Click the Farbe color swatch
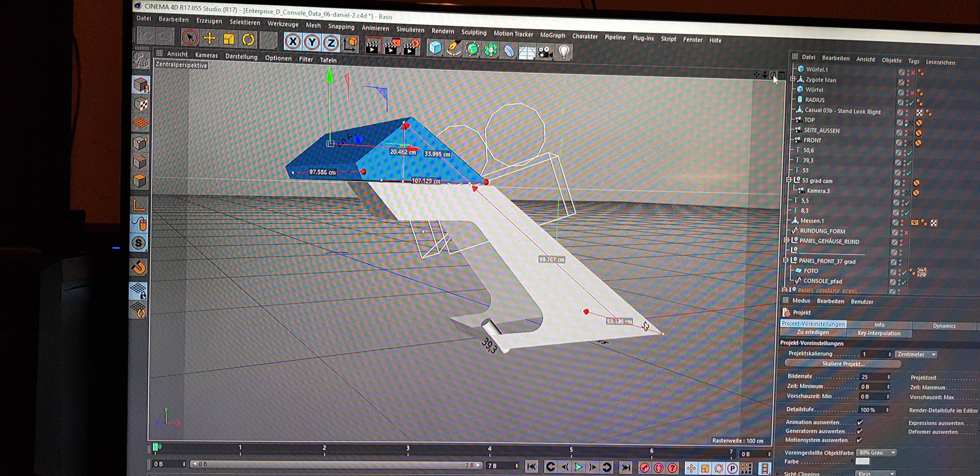 click(x=862, y=461)
